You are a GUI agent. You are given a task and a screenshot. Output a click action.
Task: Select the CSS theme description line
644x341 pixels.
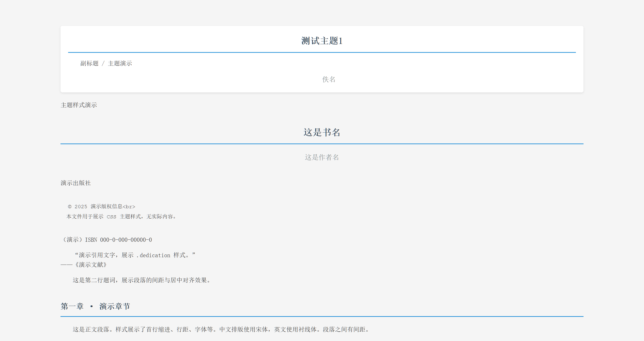tap(121, 217)
